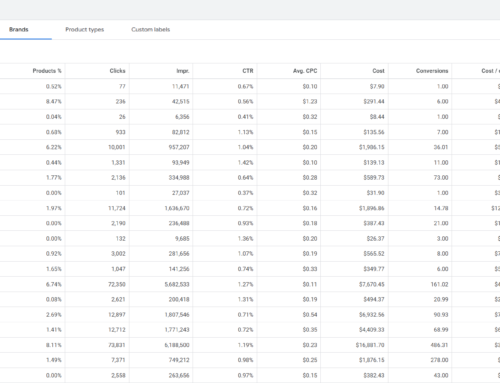500x383 pixels.
Task: Select the 42,515 impressions value
Action: click(x=180, y=101)
